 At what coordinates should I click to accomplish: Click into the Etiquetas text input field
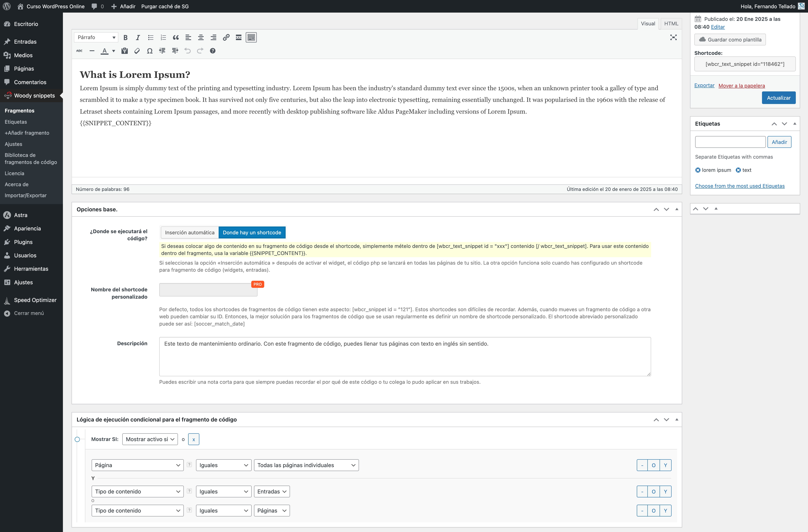[x=730, y=142]
